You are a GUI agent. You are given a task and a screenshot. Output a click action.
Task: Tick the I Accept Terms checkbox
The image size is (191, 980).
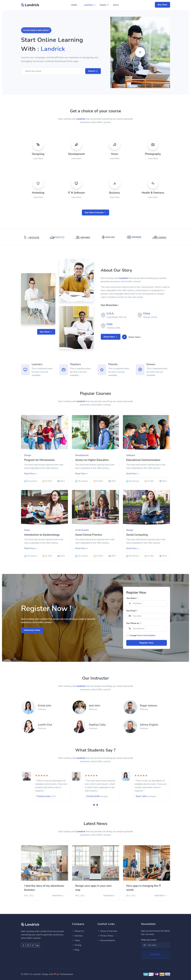127,635
